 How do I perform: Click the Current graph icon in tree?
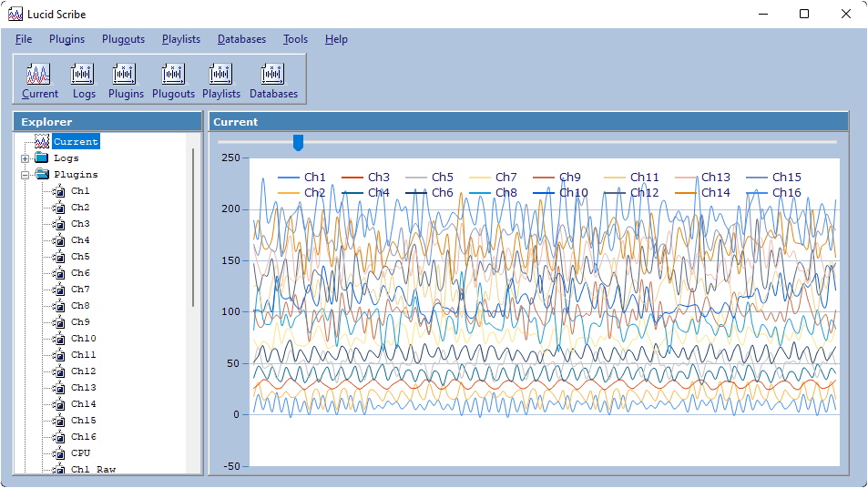tap(42, 142)
